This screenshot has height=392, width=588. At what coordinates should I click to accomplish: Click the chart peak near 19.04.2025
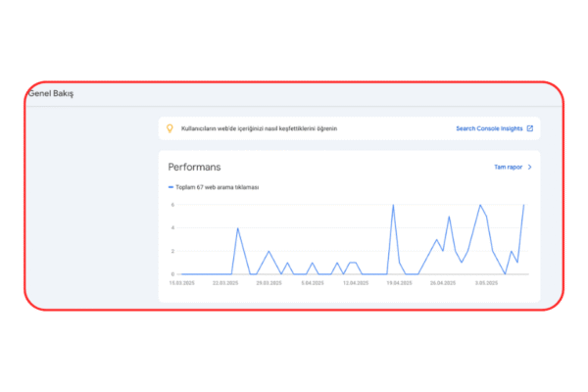(x=393, y=206)
